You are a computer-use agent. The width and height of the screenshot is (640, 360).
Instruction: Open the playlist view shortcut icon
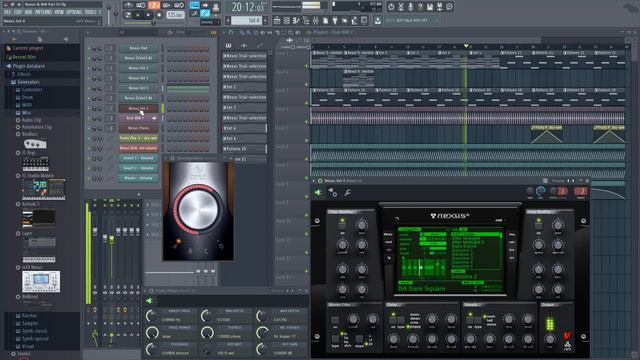[277, 20]
